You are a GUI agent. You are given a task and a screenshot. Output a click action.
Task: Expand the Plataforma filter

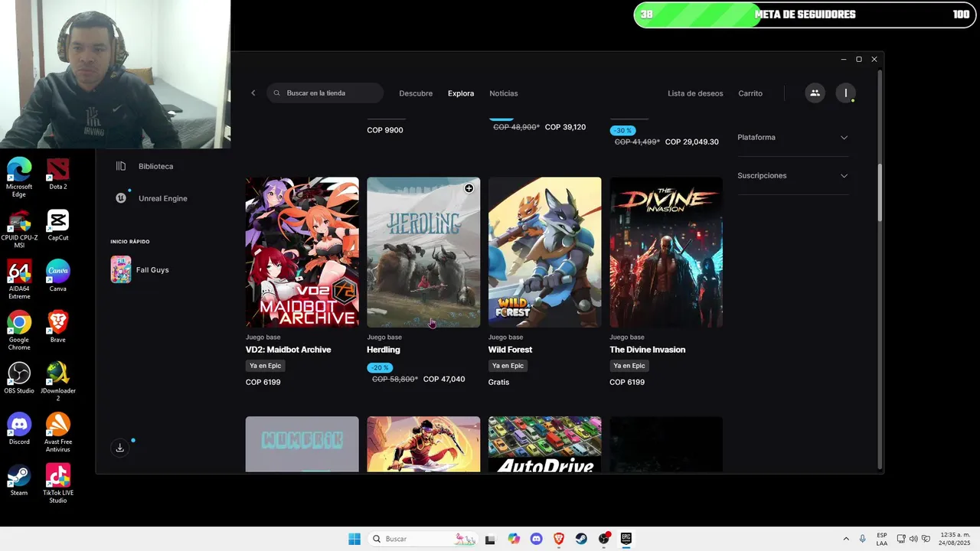click(x=792, y=138)
